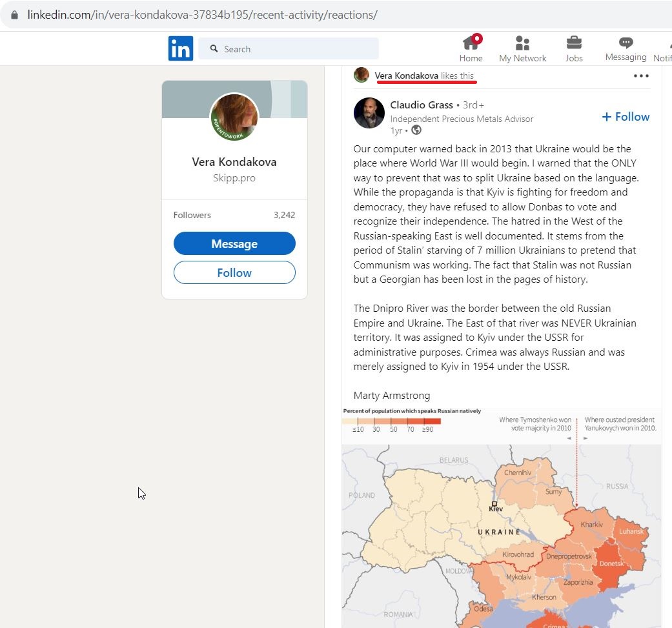Click the 'Marty Armstrong' text in post
The height and width of the screenshot is (628, 672).
click(392, 396)
